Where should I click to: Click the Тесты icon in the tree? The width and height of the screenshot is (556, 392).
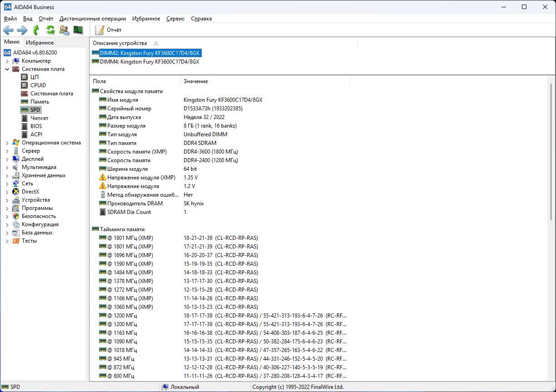(x=16, y=241)
